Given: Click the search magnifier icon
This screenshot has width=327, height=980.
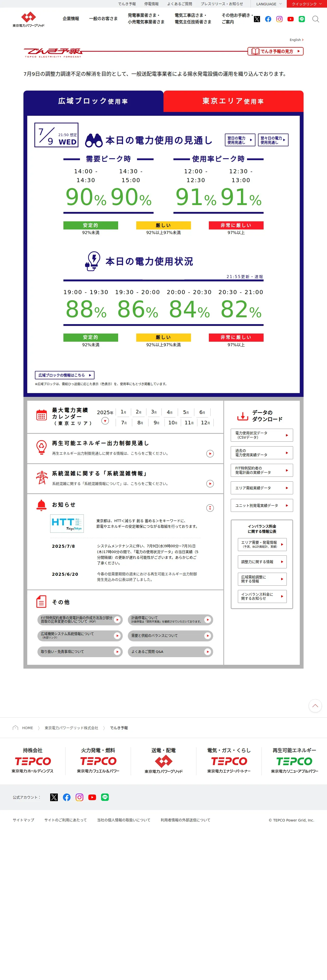Looking at the screenshot, I should pyautogui.click(x=316, y=19).
